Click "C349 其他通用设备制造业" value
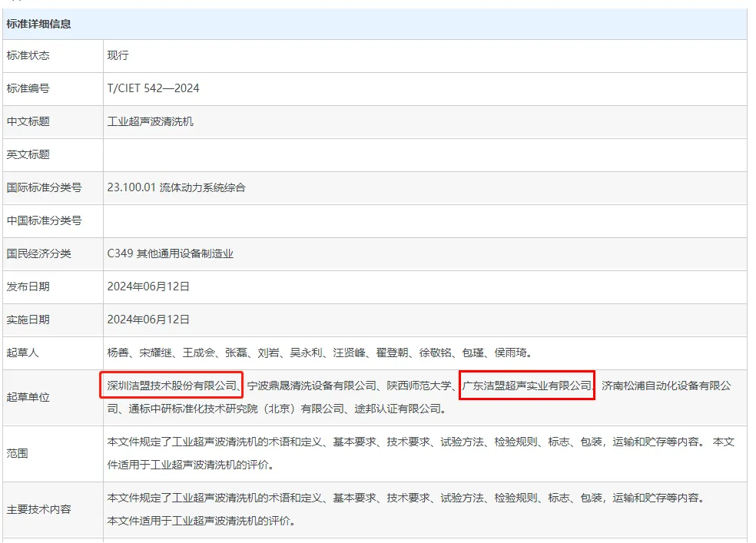The image size is (756, 543). click(171, 253)
